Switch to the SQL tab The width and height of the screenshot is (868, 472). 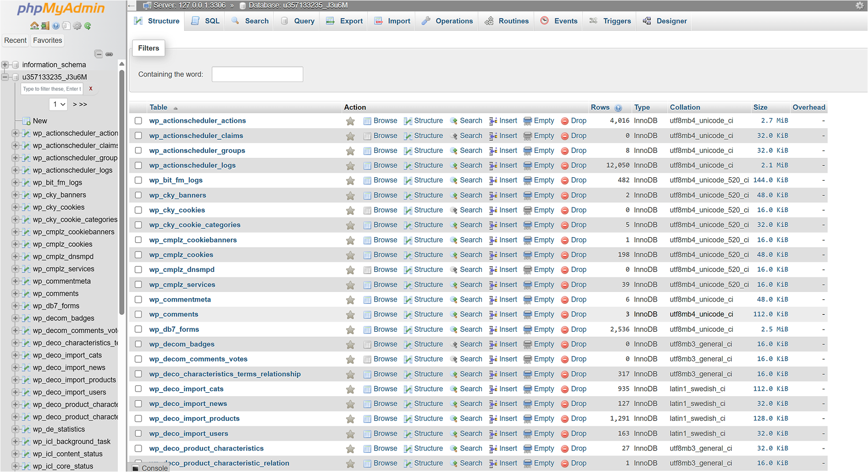coord(205,21)
